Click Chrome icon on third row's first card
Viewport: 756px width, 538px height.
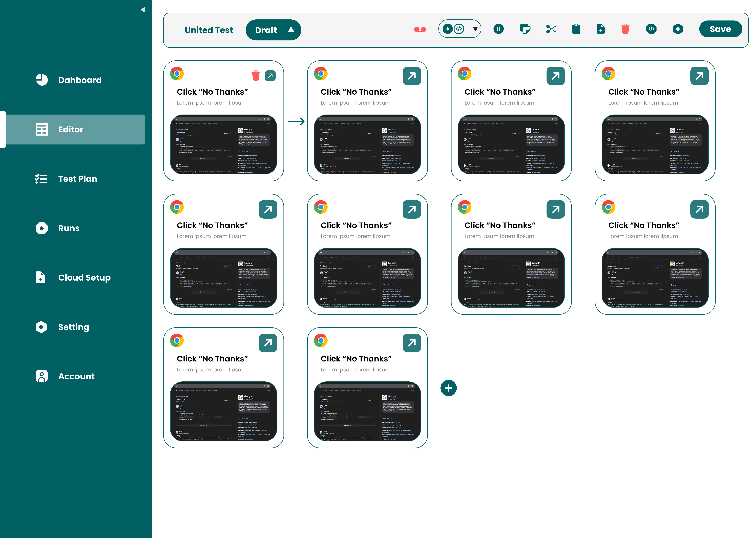pos(177,341)
